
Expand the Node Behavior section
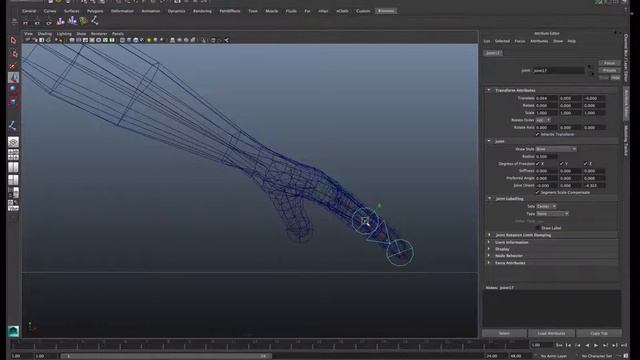(489, 256)
